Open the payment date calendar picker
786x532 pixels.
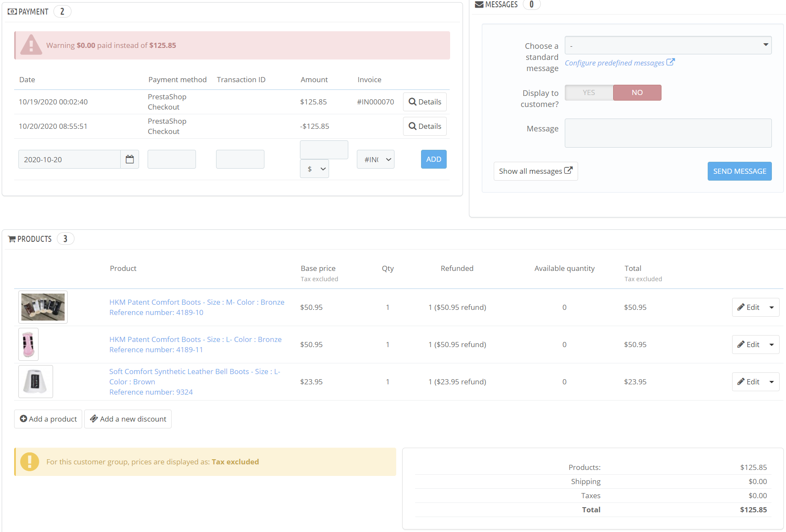130,159
